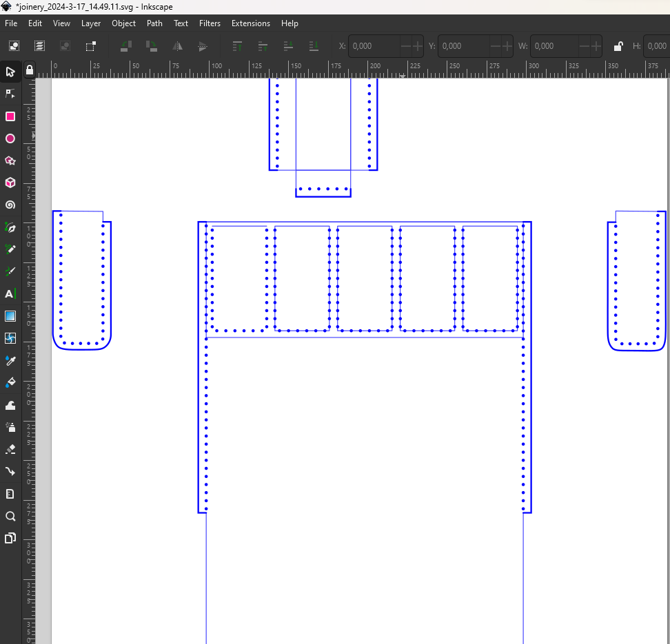Choose the Ellipse/Circle tool
This screenshot has height=644, width=670.
pyautogui.click(x=10, y=138)
